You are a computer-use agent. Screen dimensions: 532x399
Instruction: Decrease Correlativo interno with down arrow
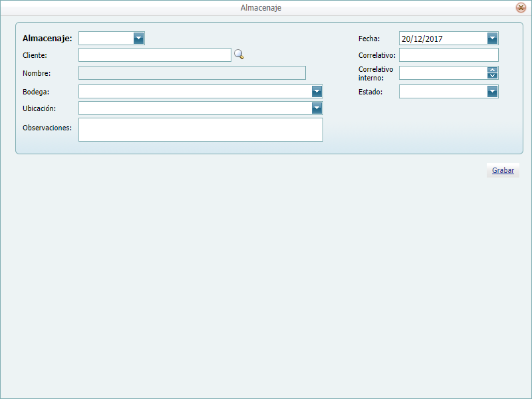(x=492, y=76)
